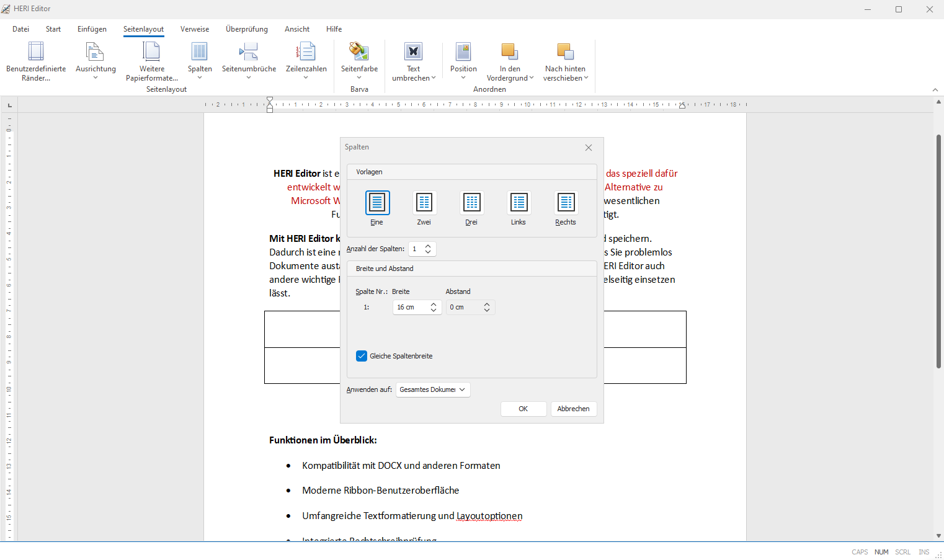Open the Ausrichtung orientation menu
Screen dimensions: 944x560
point(96,61)
